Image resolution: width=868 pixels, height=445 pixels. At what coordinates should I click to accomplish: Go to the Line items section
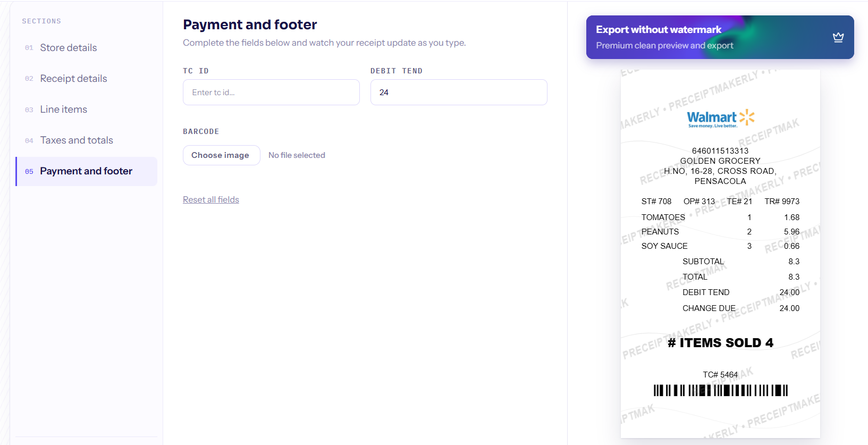point(86,110)
